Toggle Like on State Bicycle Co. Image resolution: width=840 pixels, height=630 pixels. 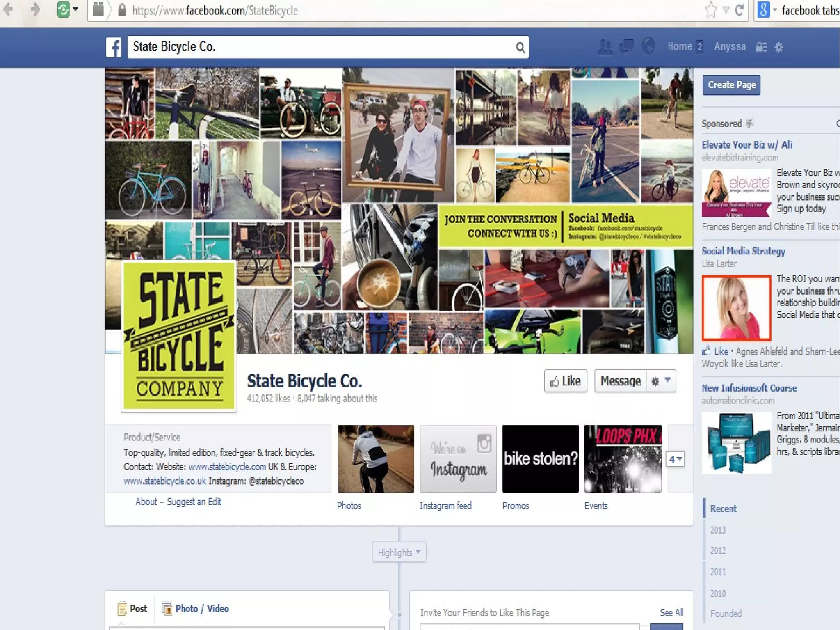coord(565,381)
